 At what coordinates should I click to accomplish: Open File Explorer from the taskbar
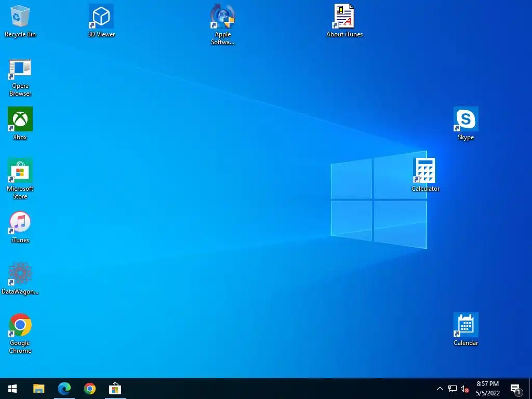(x=38, y=389)
